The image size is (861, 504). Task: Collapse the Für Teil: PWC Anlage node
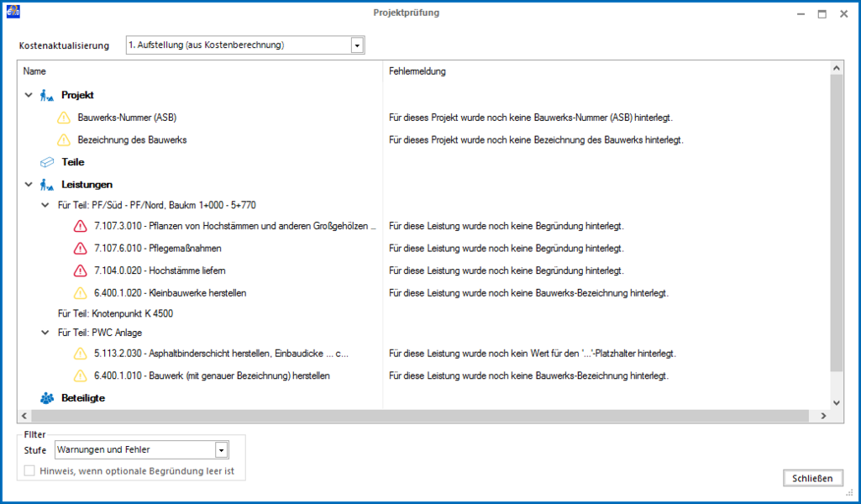pyautogui.click(x=45, y=333)
